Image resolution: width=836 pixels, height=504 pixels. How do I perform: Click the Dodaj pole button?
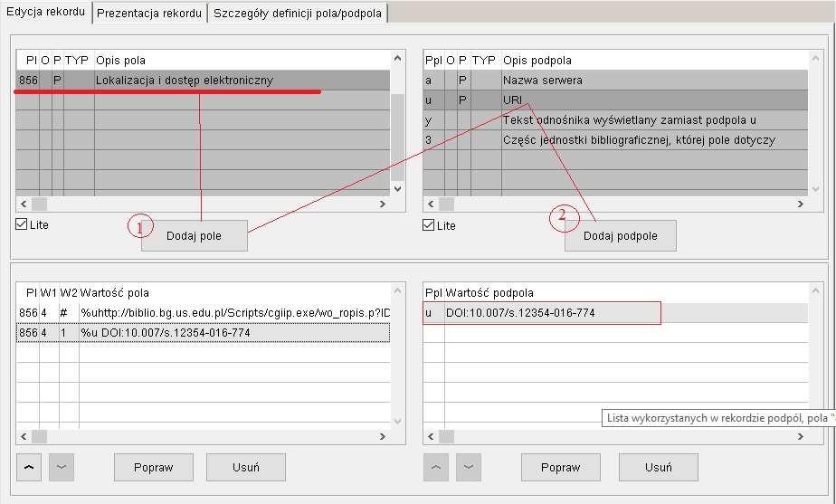point(194,236)
